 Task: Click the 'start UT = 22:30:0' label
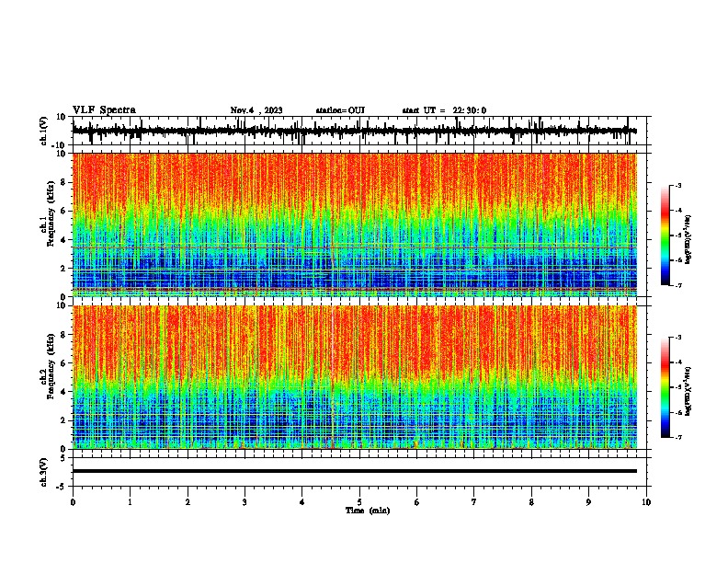point(444,110)
